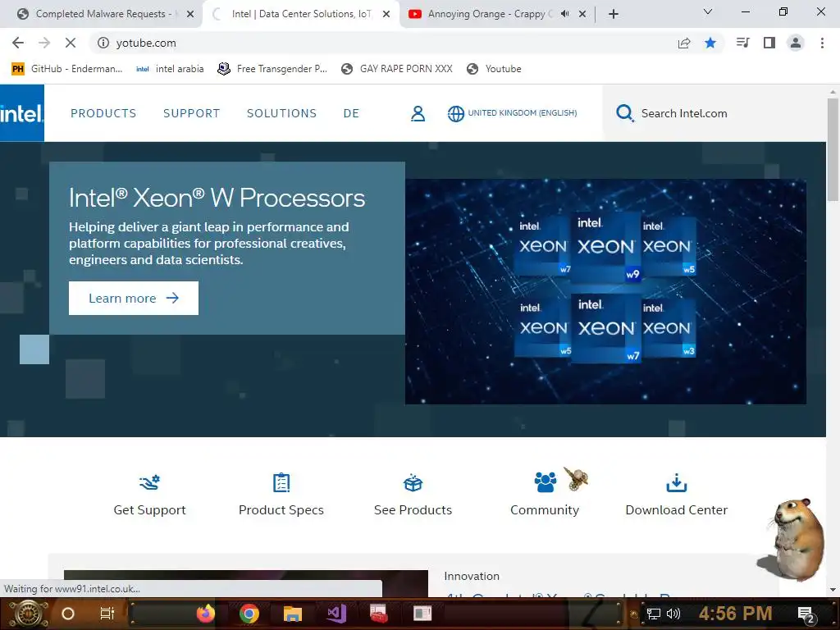Open Task View on taskbar

107,614
